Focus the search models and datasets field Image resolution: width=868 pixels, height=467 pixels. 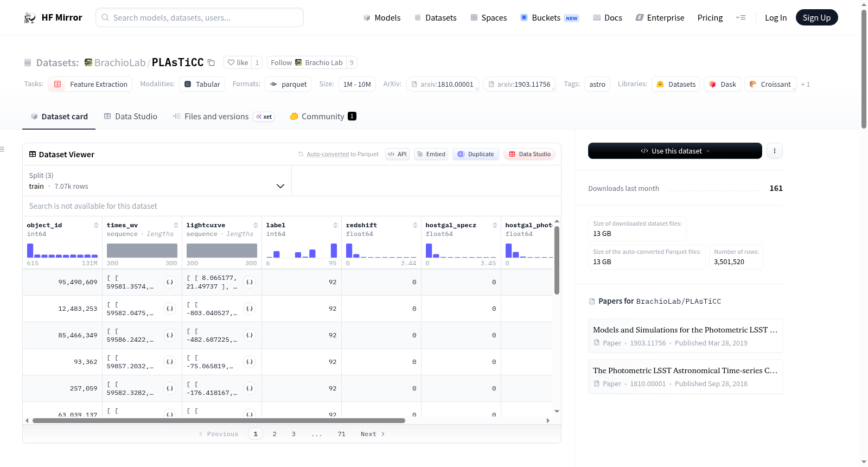[x=200, y=17]
